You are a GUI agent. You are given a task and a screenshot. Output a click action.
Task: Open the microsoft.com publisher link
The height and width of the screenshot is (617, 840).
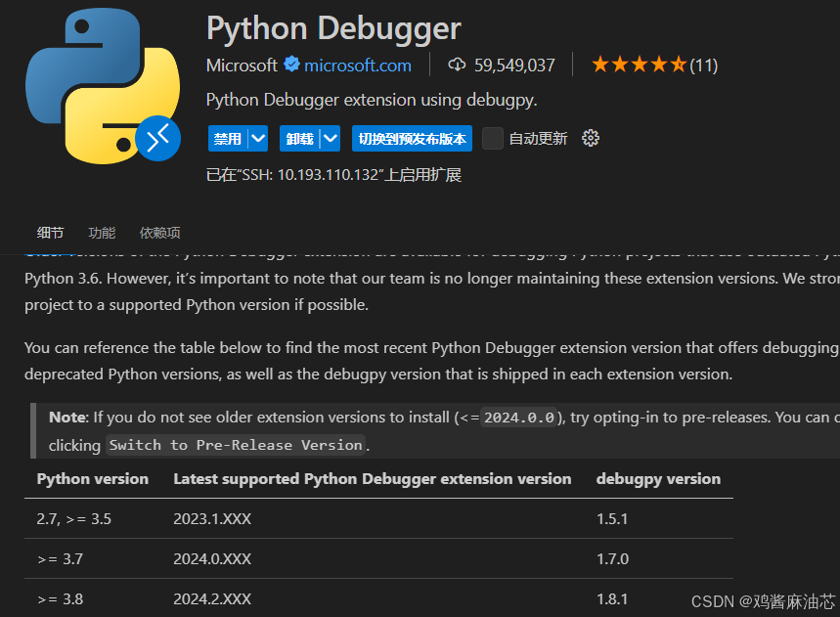[x=356, y=65]
